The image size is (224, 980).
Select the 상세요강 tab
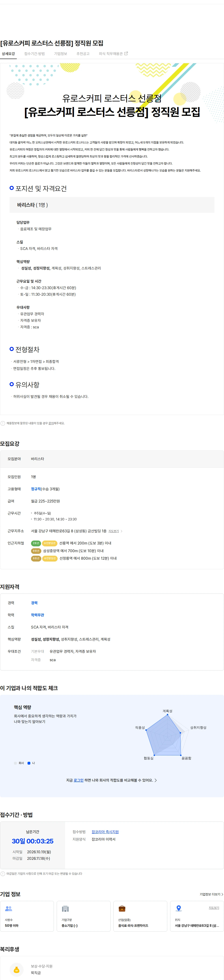[x=8, y=54]
